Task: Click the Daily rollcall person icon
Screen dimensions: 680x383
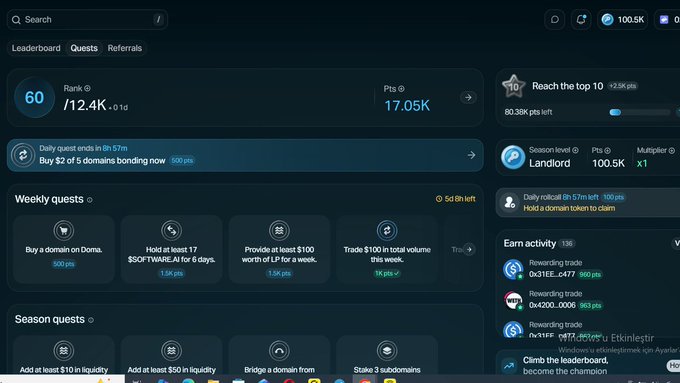Action: (510, 202)
